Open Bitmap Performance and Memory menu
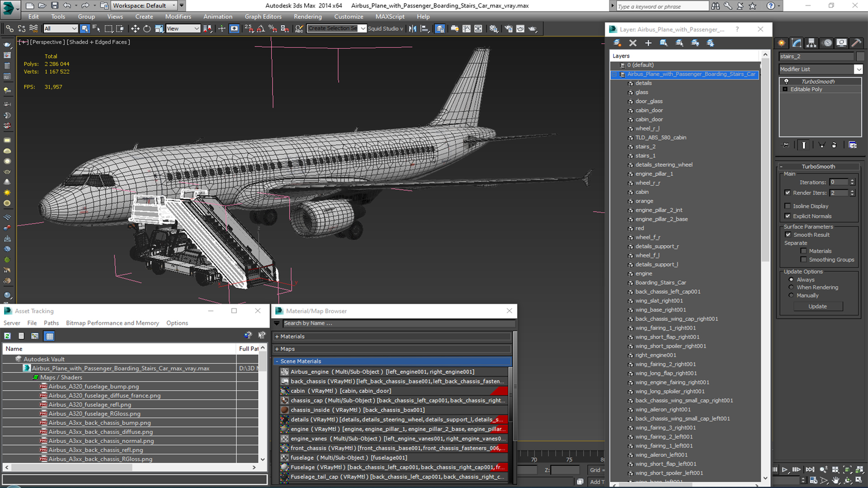 coord(113,323)
